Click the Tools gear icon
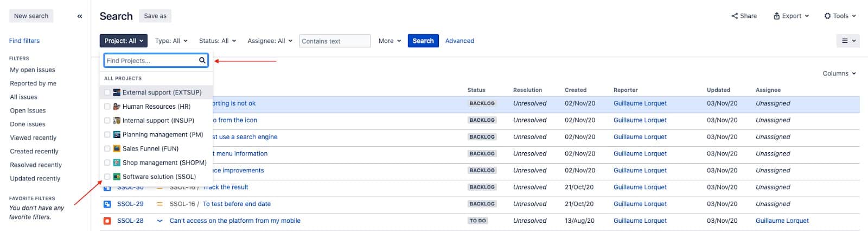This screenshot has height=231, width=868. click(x=827, y=16)
